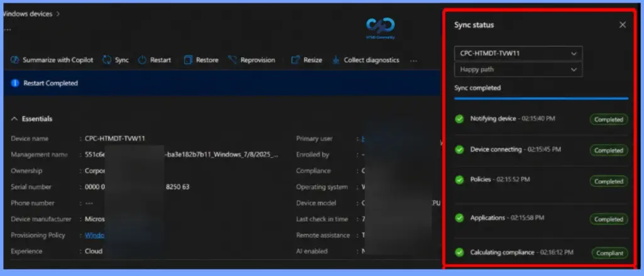Collapse the Essentials section
This screenshot has width=644, height=276.
pyautogui.click(x=14, y=119)
